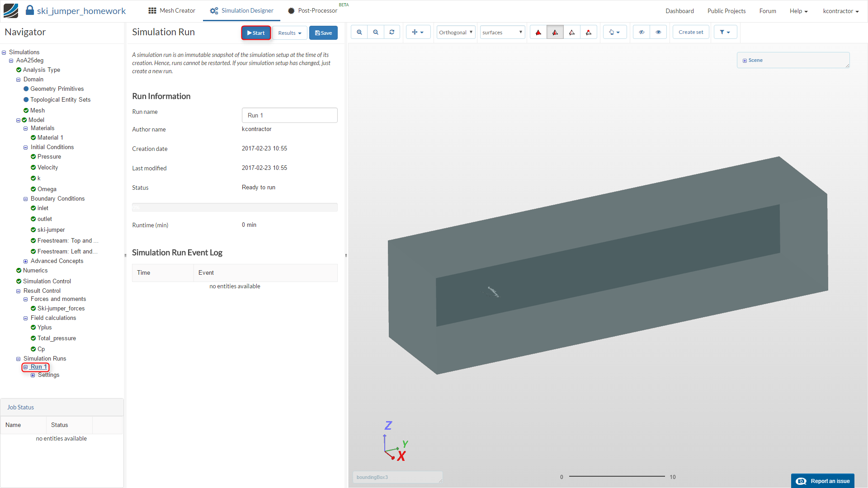Open the Orthogonal projection dropdown

click(x=456, y=32)
